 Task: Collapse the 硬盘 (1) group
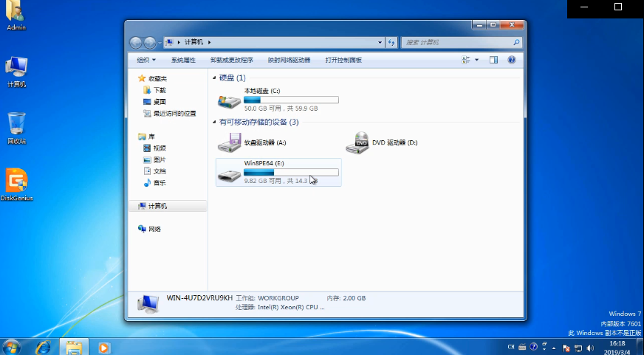(x=215, y=77)
